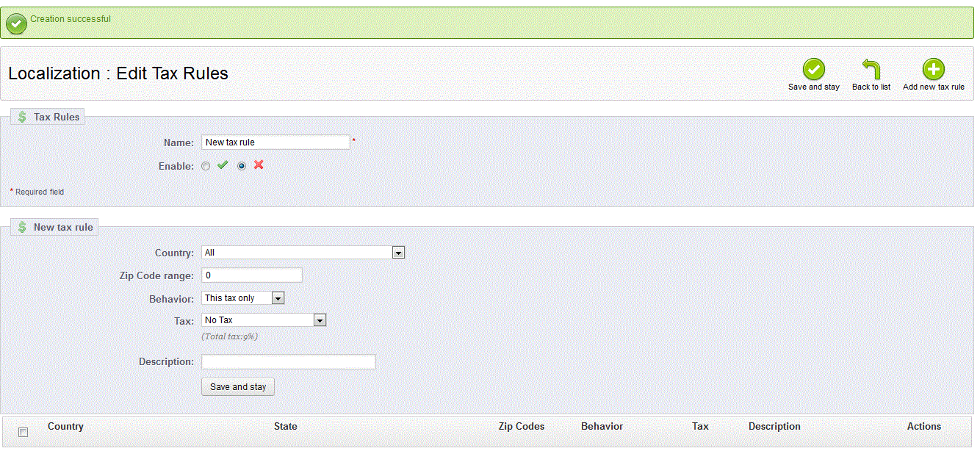Image resolution: width=980 pixels, height=451 pixels.
Task: Click the Country column header
Action: [x=65, y=427]
